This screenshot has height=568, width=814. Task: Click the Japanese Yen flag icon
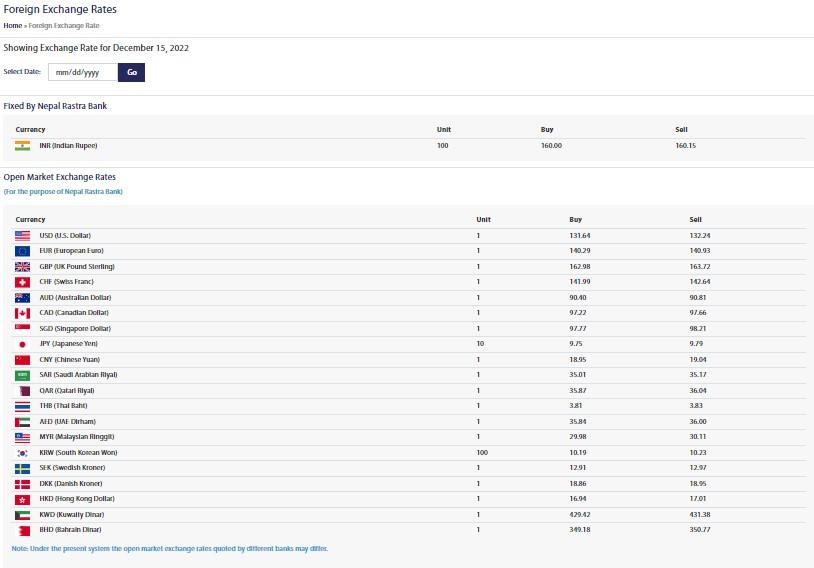tap(22, 344)
